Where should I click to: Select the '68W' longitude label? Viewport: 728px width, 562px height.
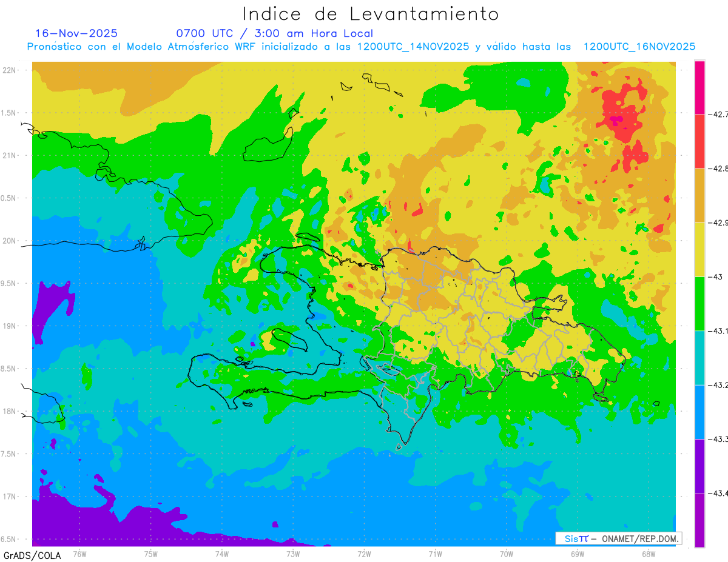pos(649,554)
